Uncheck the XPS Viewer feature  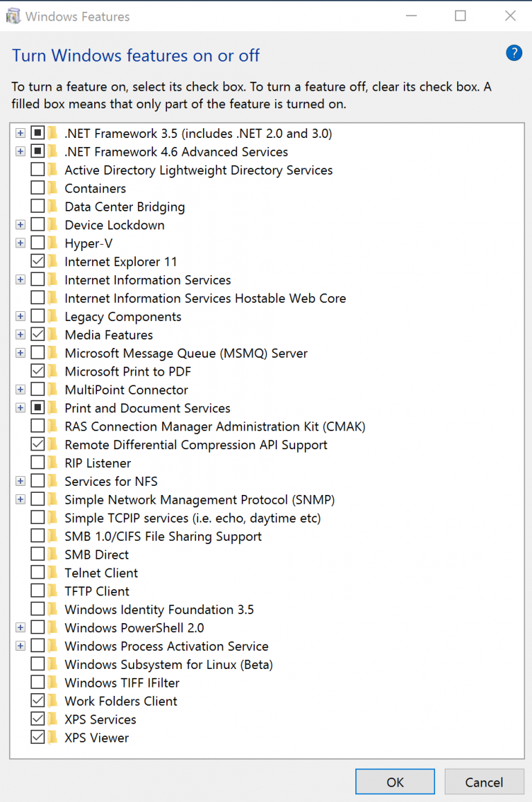[x=38, y=737]
